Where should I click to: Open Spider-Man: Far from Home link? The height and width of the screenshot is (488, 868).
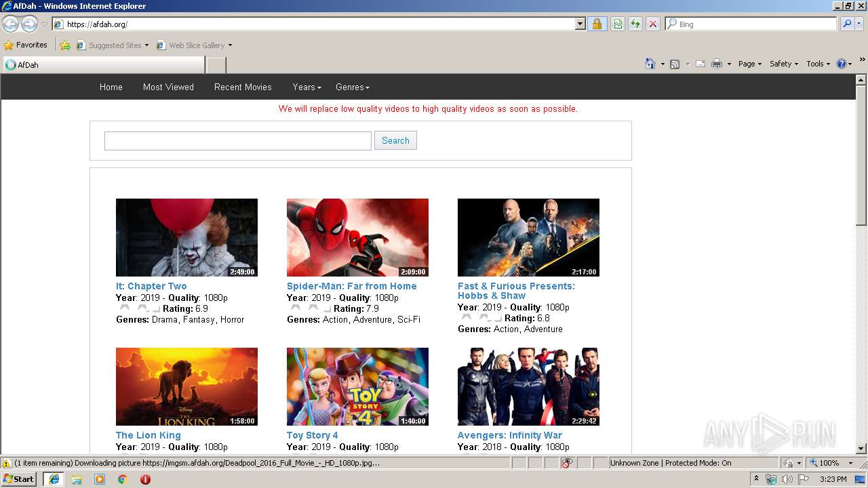(352, 286)
